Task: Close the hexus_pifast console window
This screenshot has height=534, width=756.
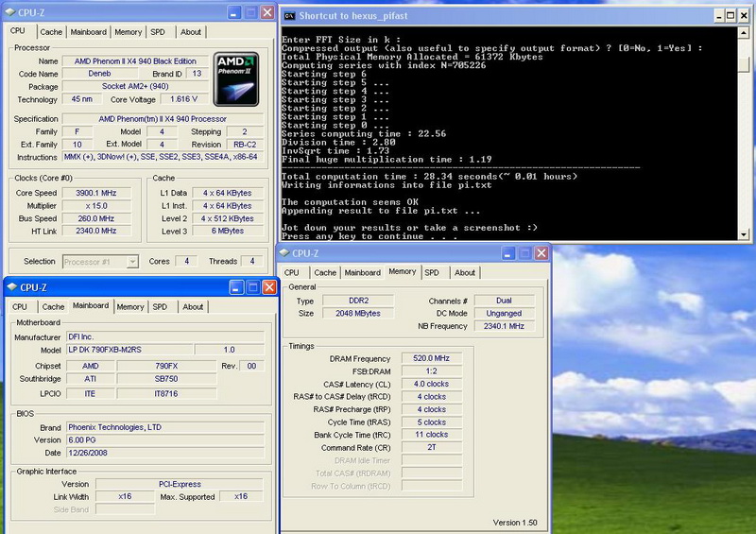Action: pyautogui.click(x=744, y=16)
